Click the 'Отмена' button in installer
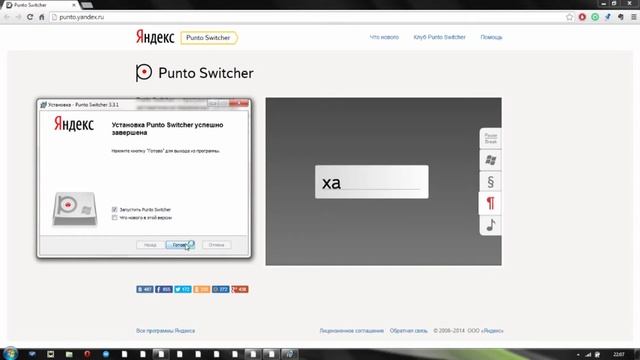The image size is (640, 360). pos(216,245)
